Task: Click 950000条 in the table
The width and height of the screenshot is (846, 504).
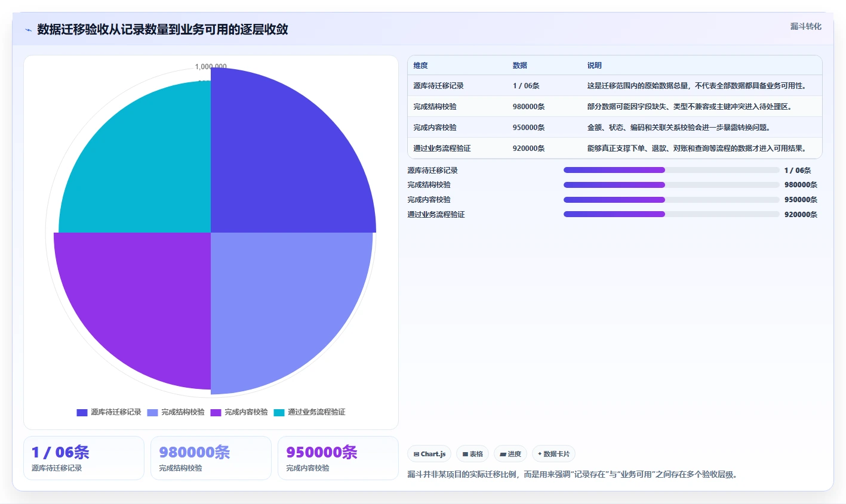Action: click(528, 128)
